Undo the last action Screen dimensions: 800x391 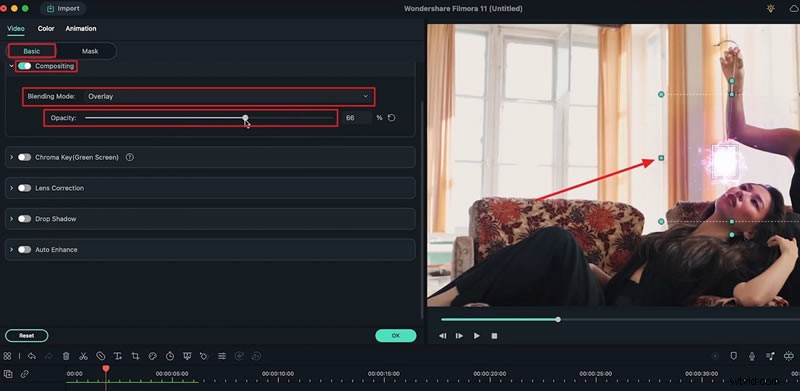(32, 356)
